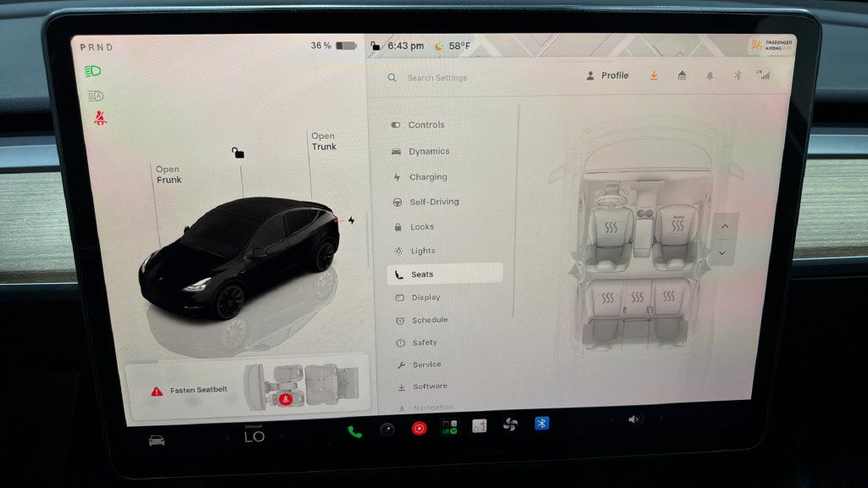Raise volume with right arrow
The image size is (868, 488).
coord(660,419)
